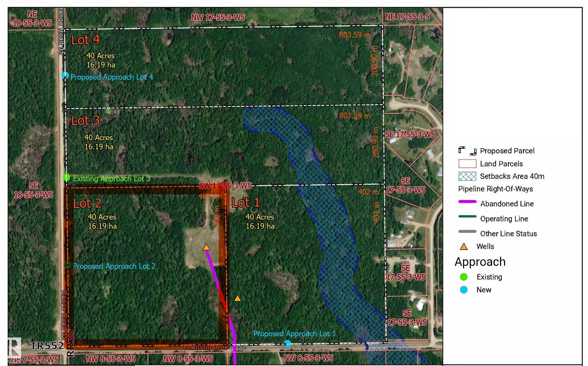The width and height of the screenshot is (588, 366).
Task: Click the New blue circle in legend
Action: (464, 290)
